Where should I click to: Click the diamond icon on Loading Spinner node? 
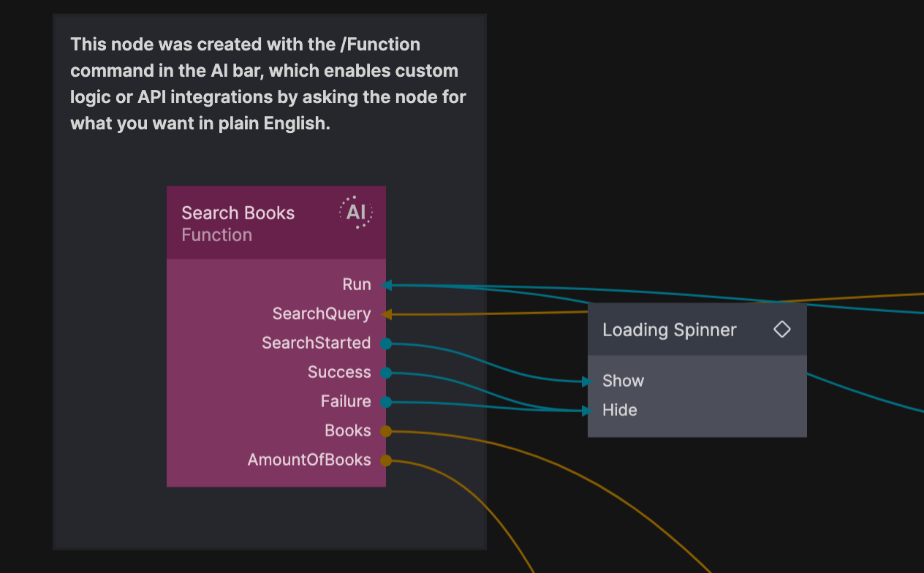pos(781,330)
